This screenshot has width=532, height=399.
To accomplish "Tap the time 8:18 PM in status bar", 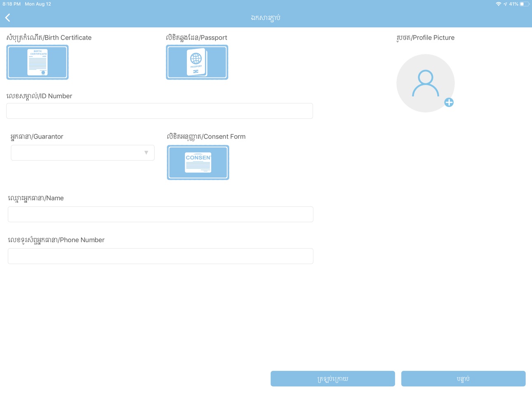I will [12, 4].
